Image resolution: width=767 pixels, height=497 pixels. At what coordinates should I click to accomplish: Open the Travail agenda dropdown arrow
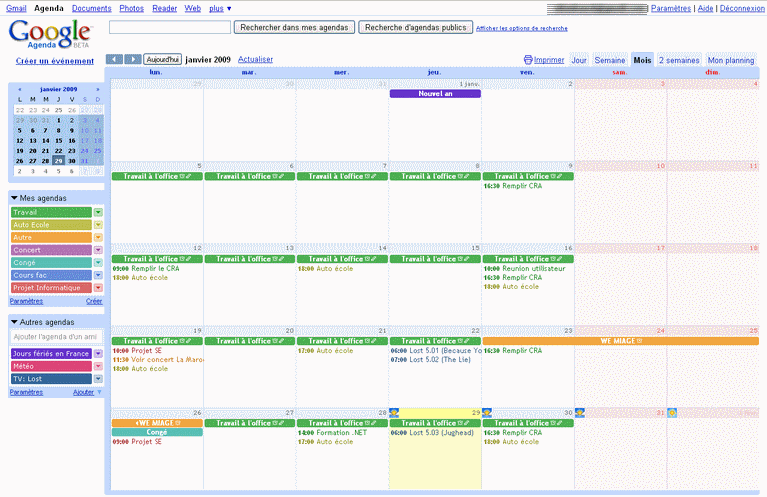pos(98,212)
